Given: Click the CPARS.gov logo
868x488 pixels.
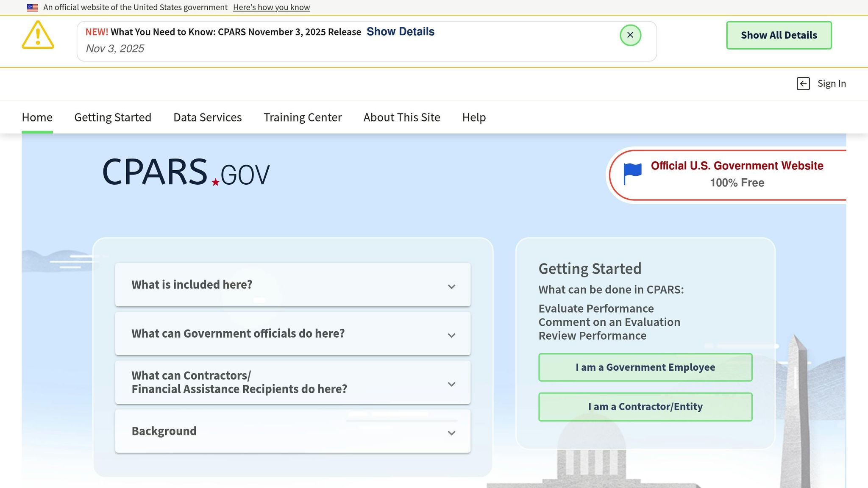Looking at the screenshot, I should [186, 172].
